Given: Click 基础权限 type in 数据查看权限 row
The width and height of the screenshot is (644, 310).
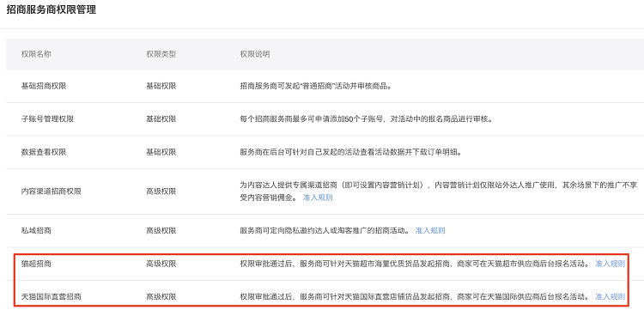Looking at the screenshot, I should point(161,152).
